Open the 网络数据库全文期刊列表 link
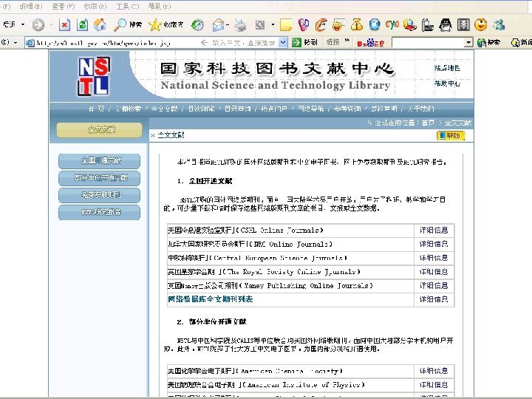Viewport: 532px width, 399px height. [x=211, y=299]
